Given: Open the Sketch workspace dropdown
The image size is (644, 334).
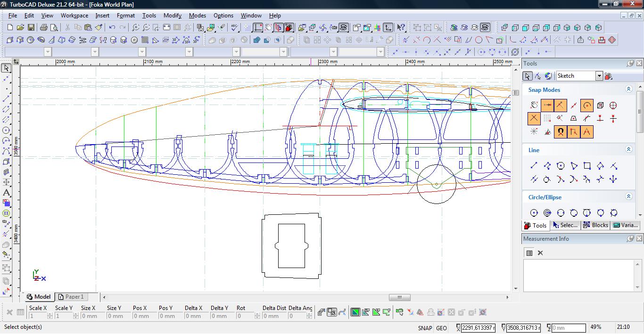Looking at the screenshot, I should point(599,76).
